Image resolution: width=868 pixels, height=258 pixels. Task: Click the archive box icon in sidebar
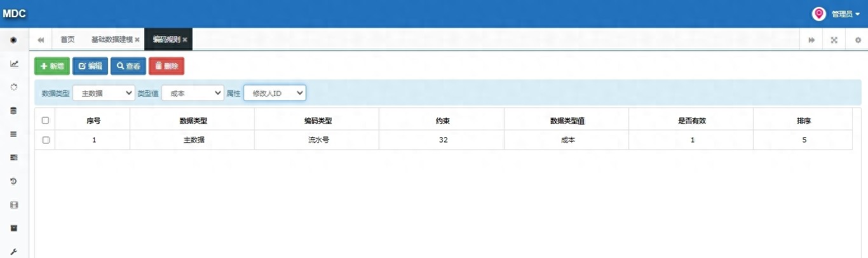tap(14, 228)
